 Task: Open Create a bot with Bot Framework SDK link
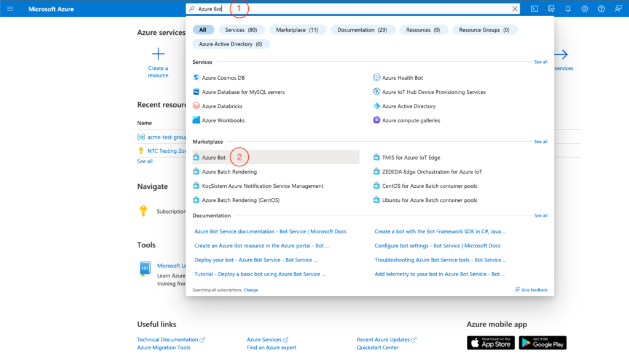(440, 231)
